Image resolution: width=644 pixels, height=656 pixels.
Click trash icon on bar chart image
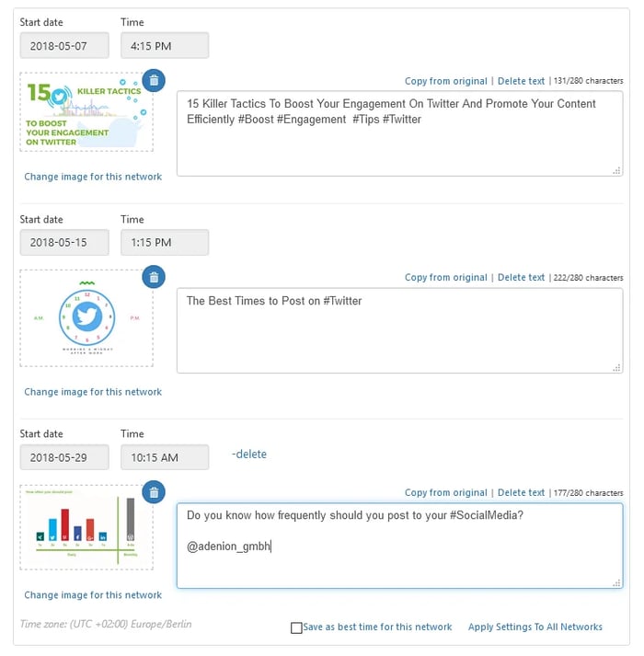point(154,492)
